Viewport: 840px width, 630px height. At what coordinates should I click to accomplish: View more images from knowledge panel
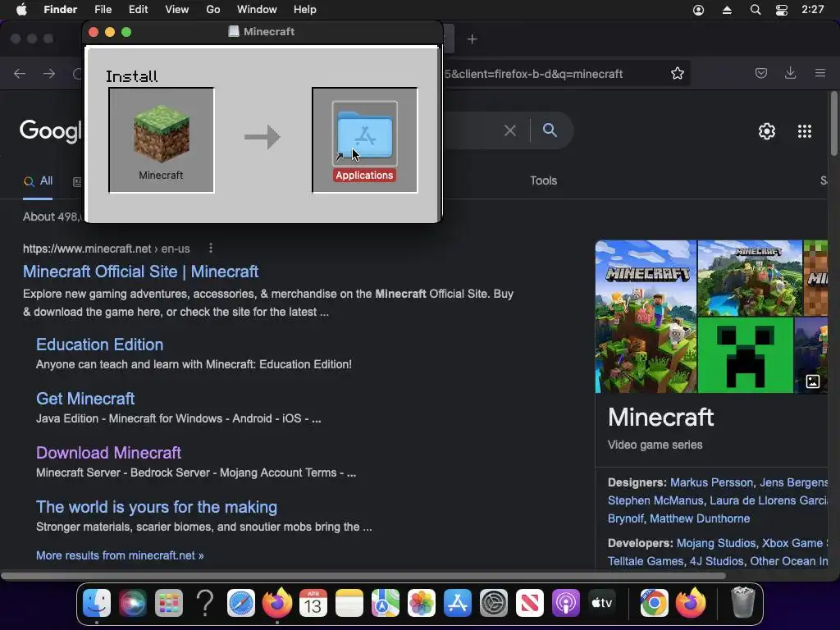[813, 381]
